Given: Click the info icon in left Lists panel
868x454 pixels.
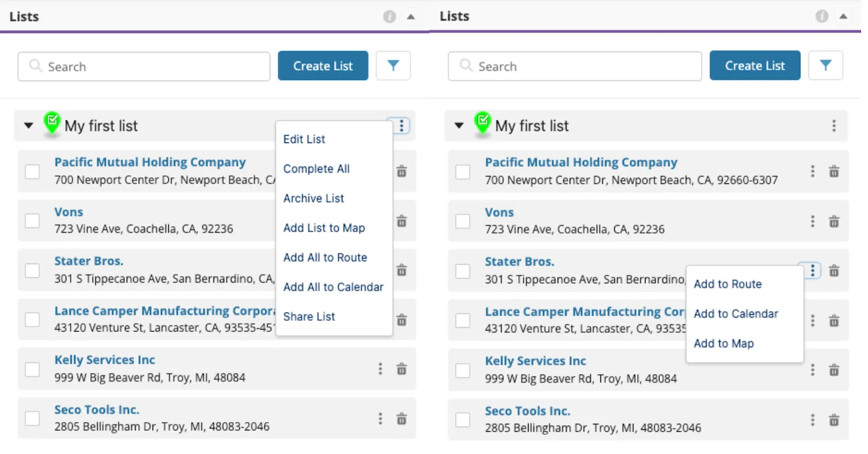Looking at the screenshot, I should point(390,17).
